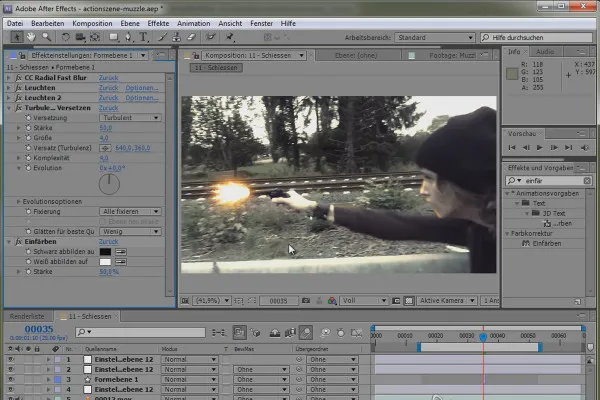This screenshot has width=600, height=400.
Task: Open composition mini-flowchart in timeline
Action: click(218, 333)
